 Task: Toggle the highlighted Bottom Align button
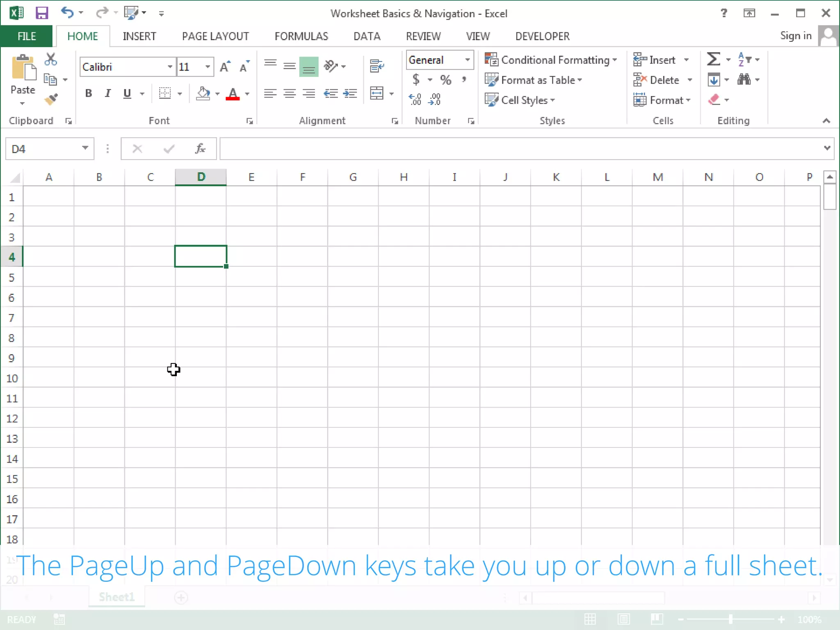309,66
